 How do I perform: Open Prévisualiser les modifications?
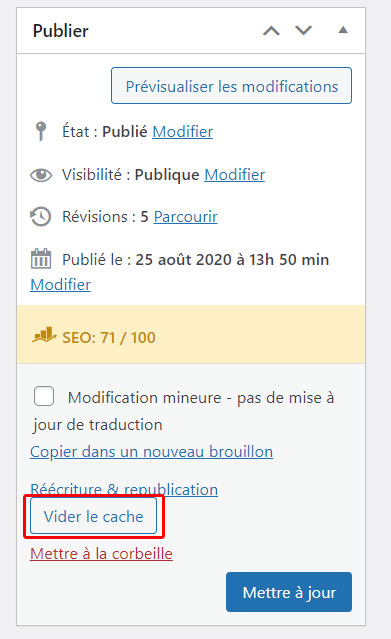(x=232, y=86)
